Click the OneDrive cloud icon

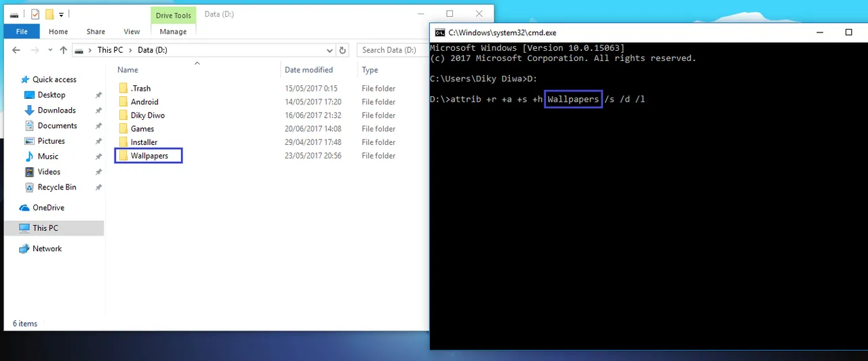(24, 208)
